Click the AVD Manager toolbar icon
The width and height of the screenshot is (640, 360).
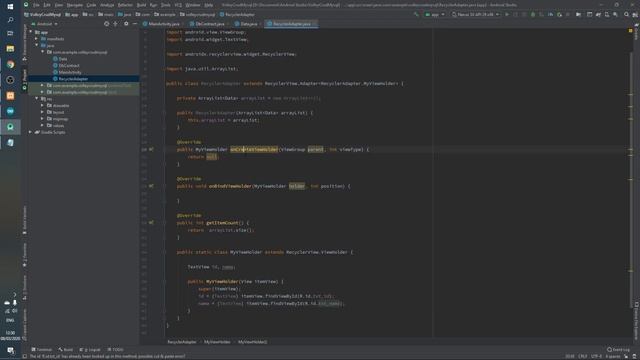click(x=607, y=14)
